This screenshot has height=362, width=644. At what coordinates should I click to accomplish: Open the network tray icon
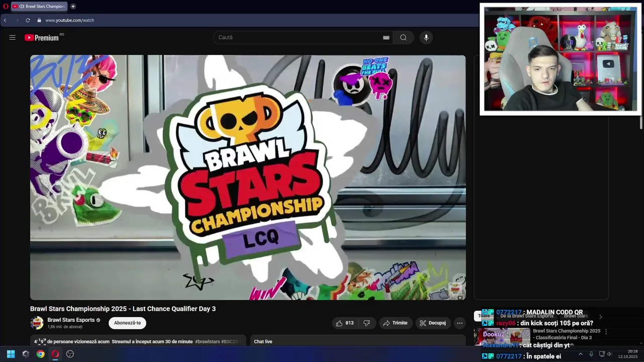tap(602, 354)
